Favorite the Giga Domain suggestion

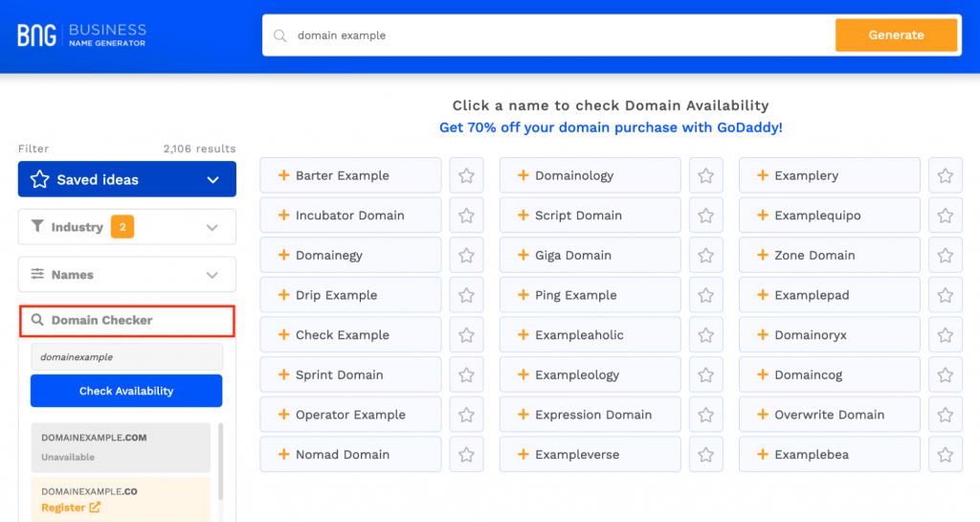[705, 255]
